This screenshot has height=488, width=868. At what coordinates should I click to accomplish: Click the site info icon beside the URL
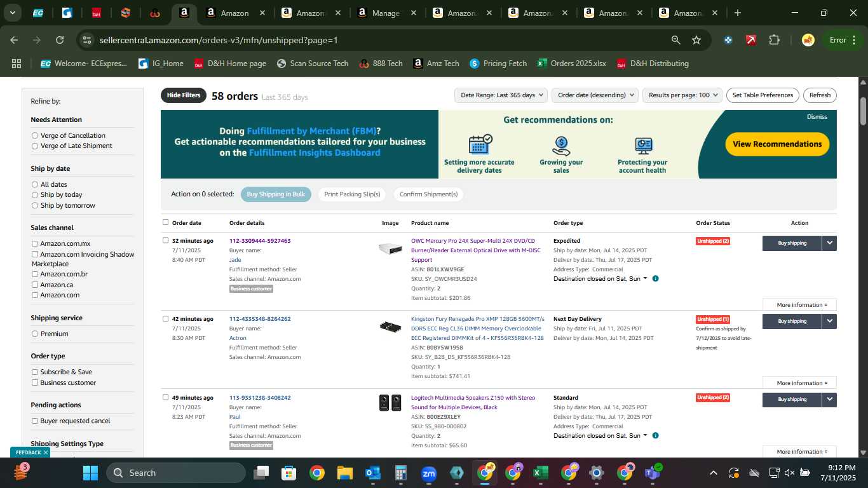pos(87,40)
